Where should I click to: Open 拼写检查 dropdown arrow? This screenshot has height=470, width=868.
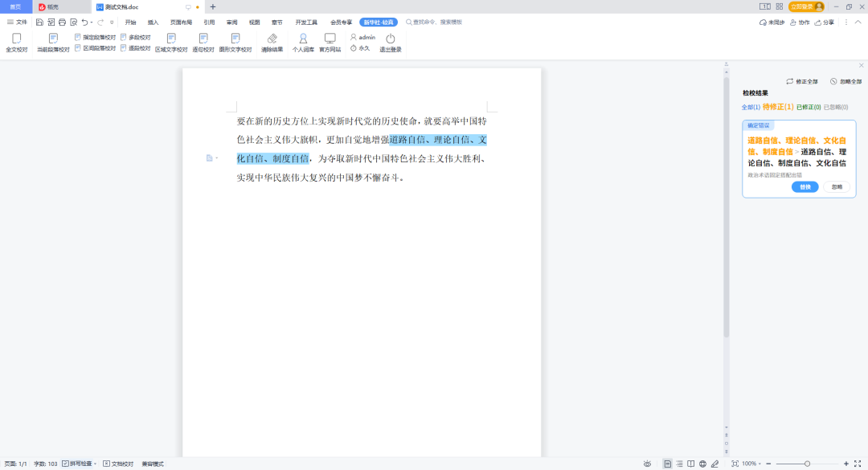(x=95, y=464)
